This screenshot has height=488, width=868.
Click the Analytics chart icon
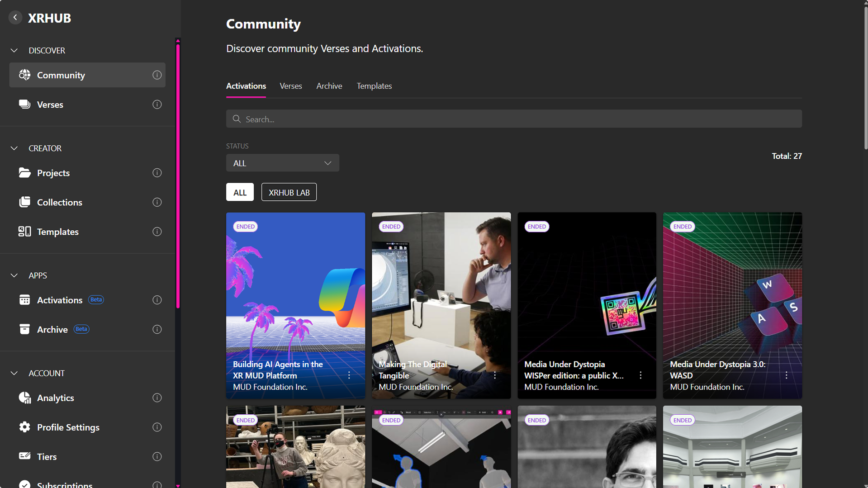(x=24, y=398)
